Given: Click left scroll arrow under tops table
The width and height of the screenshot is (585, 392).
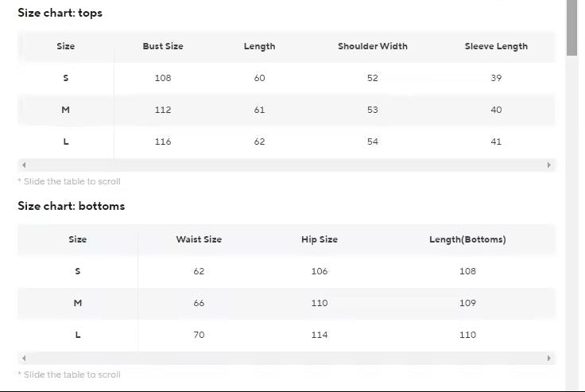Looking at the screenshot, I should pos(24,165).
